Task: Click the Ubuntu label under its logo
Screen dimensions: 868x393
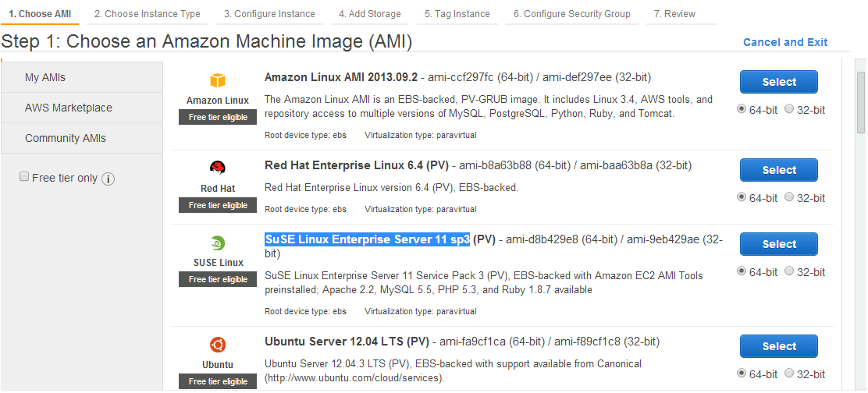Action: click(218, 365)
